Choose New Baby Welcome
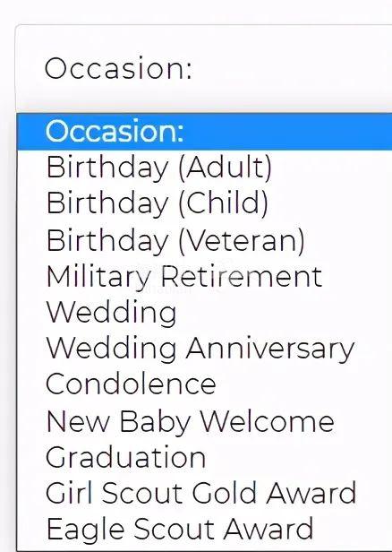 205,421
